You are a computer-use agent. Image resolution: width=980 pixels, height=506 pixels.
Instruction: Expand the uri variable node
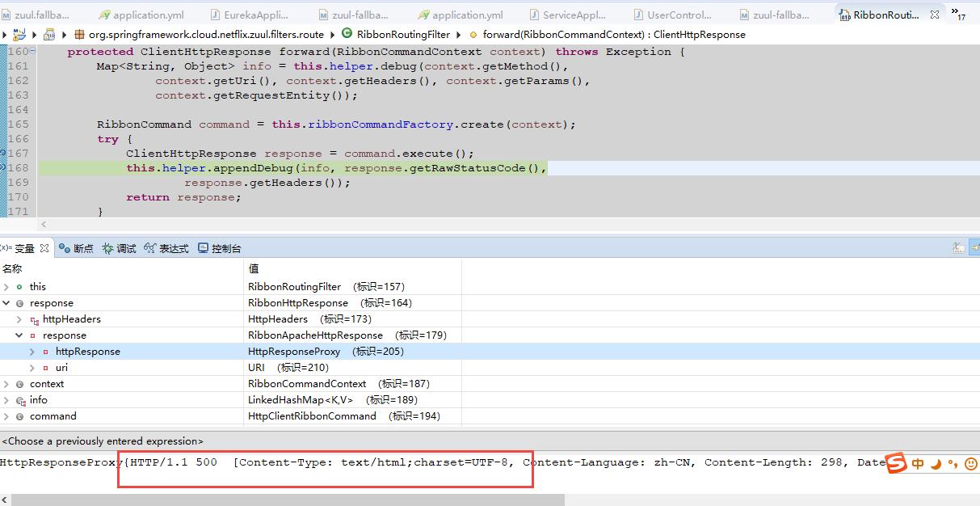pyautogui.click(x=32, y=368)
